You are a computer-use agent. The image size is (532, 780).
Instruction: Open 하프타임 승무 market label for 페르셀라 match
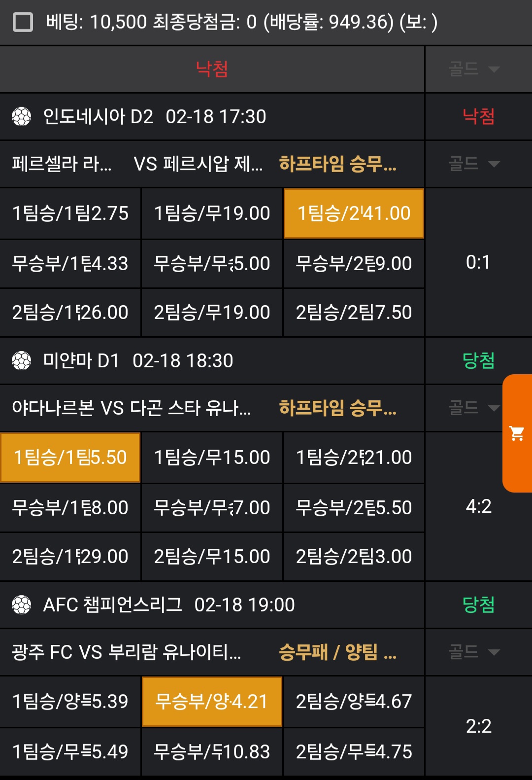pos(338,164)
